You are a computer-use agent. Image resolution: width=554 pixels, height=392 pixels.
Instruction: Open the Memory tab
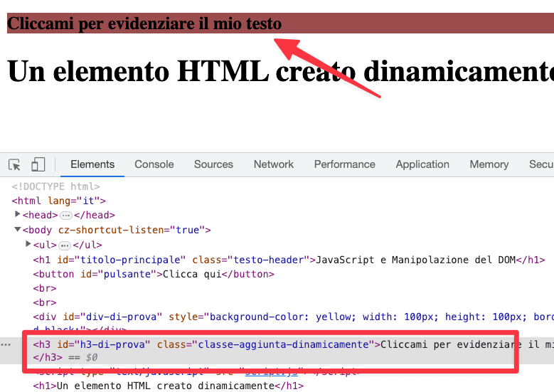(x=489, y=164)
